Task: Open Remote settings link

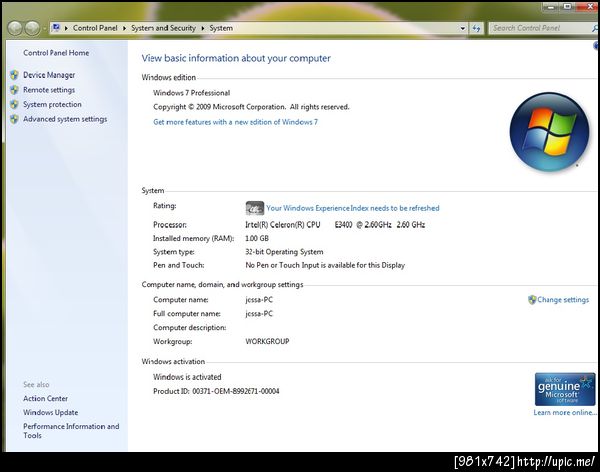Action: tap(49, 90)
